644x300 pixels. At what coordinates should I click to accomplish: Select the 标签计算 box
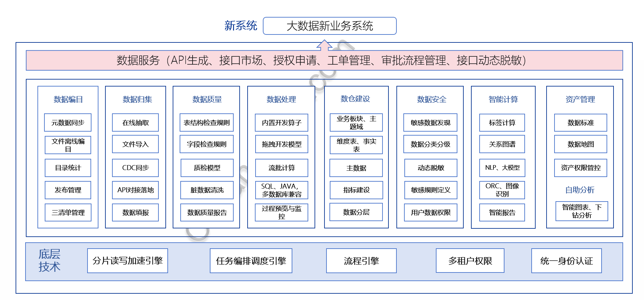point(502,123)
